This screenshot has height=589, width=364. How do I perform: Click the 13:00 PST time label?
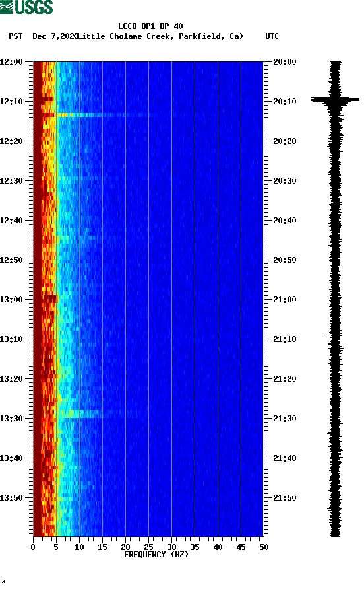[11, 300]
